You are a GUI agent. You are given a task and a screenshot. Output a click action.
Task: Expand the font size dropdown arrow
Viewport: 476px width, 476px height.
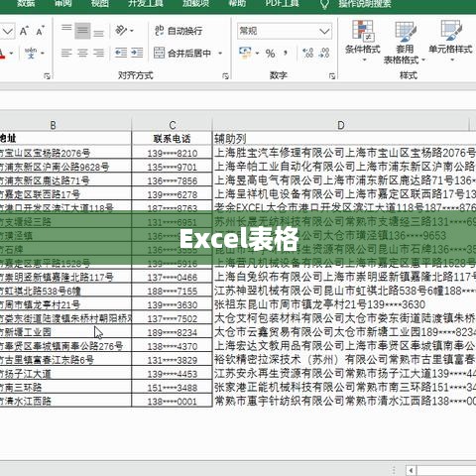tap(8, 31)
